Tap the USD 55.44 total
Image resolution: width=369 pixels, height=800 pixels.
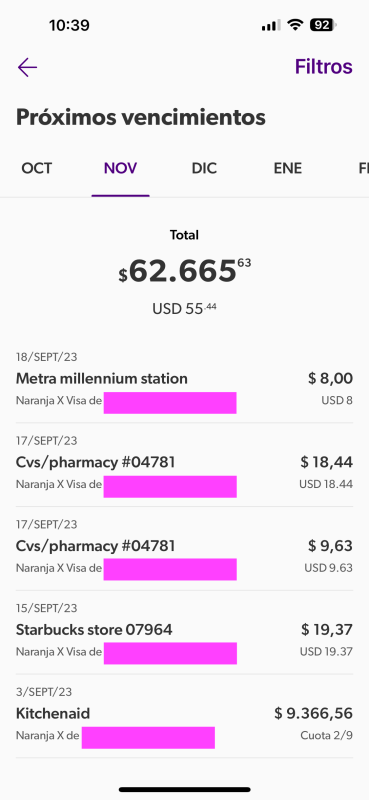click(x=184, y=309)
